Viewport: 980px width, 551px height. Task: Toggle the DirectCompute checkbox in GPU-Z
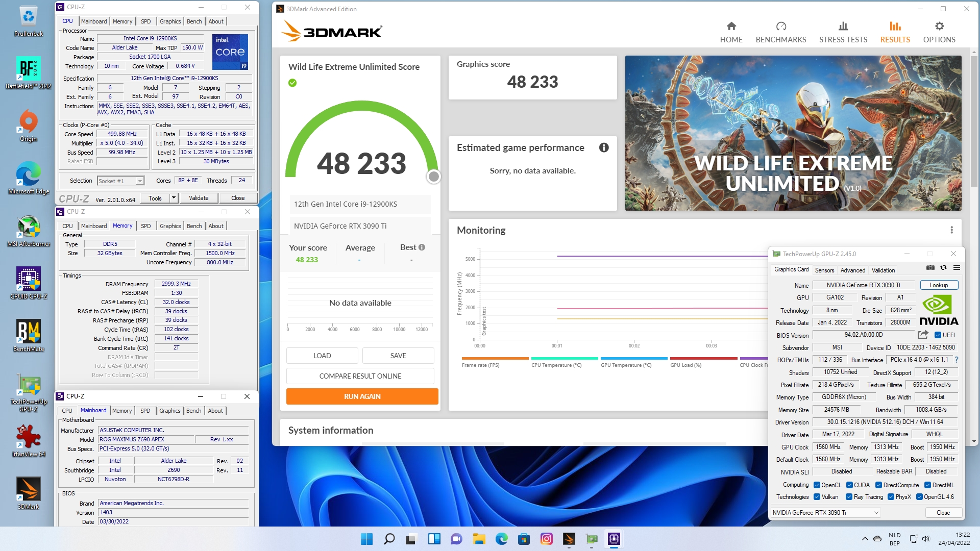(878, 485)
